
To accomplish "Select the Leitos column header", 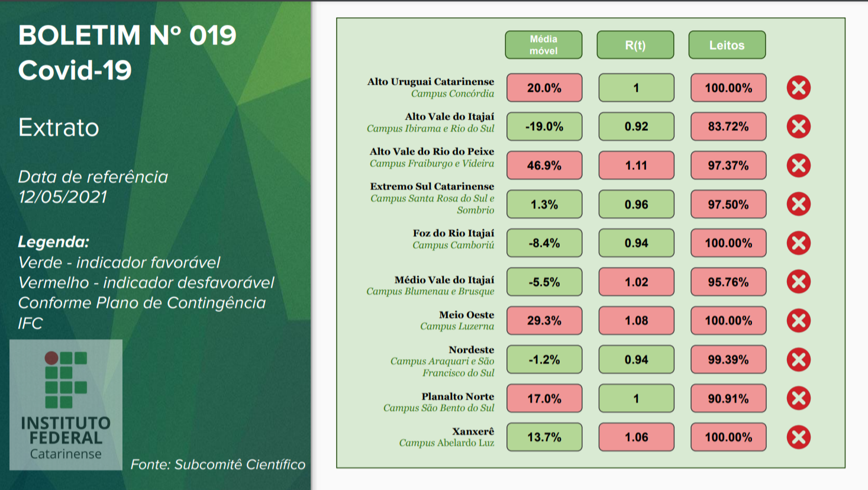I will tap(727, 45).
